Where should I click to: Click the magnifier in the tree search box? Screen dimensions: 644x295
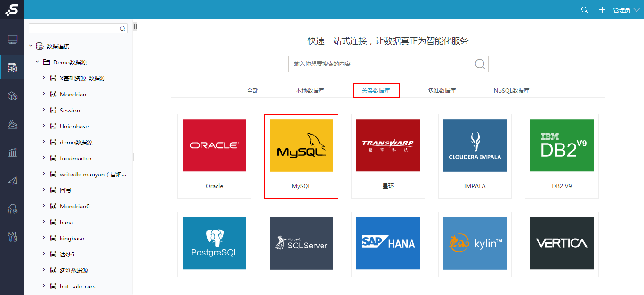tap(122, 29)
